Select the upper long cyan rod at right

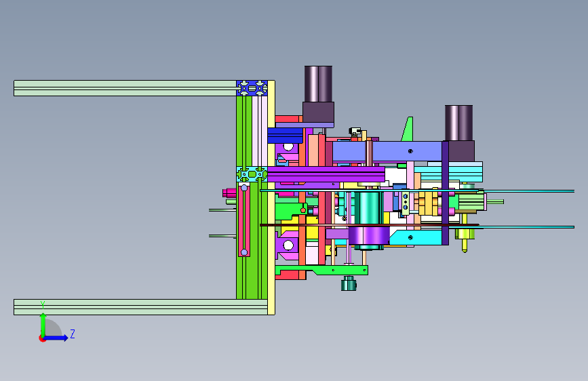pyautogui.click(x=529, y=191)
